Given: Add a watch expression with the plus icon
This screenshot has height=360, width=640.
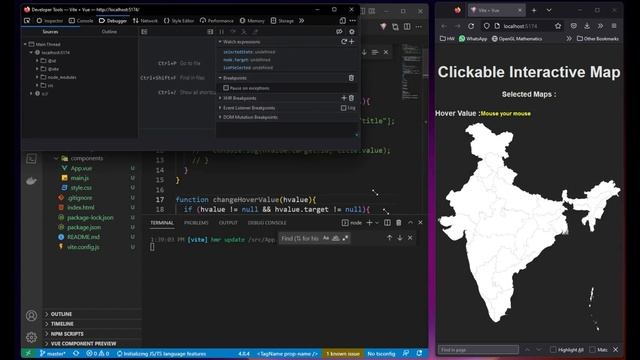Looking at the screenshot, I should 351,42.
